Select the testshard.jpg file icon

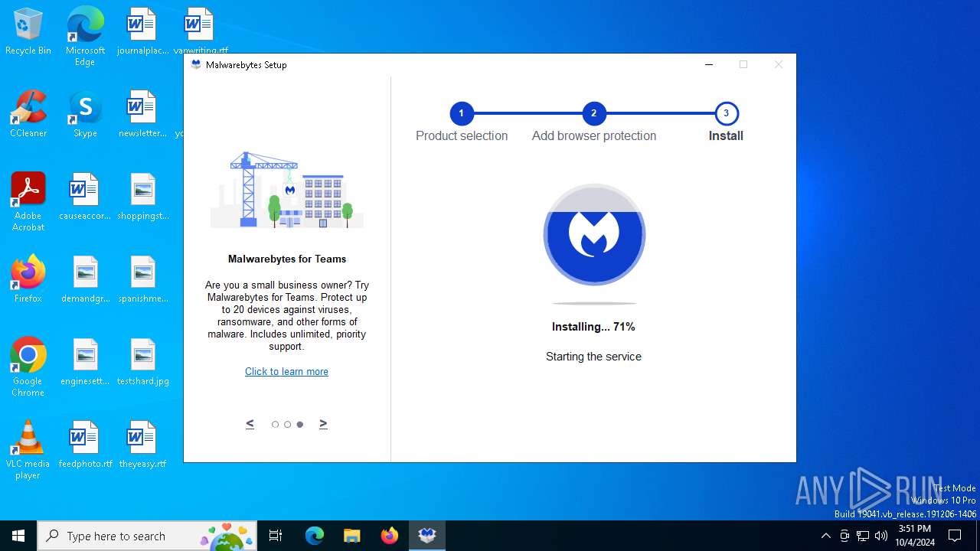[142, 363]
